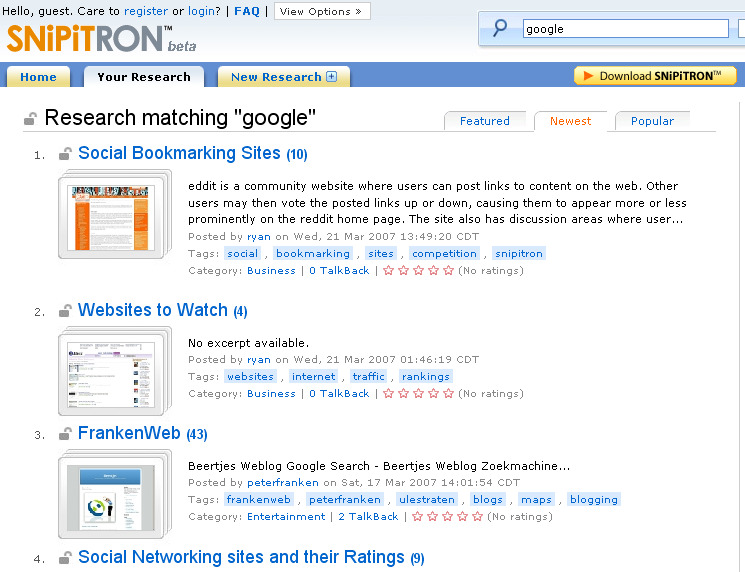The height and width of the screenshot is (572, 745).
Task: Click in the google search input field
Action: [625, 29]
